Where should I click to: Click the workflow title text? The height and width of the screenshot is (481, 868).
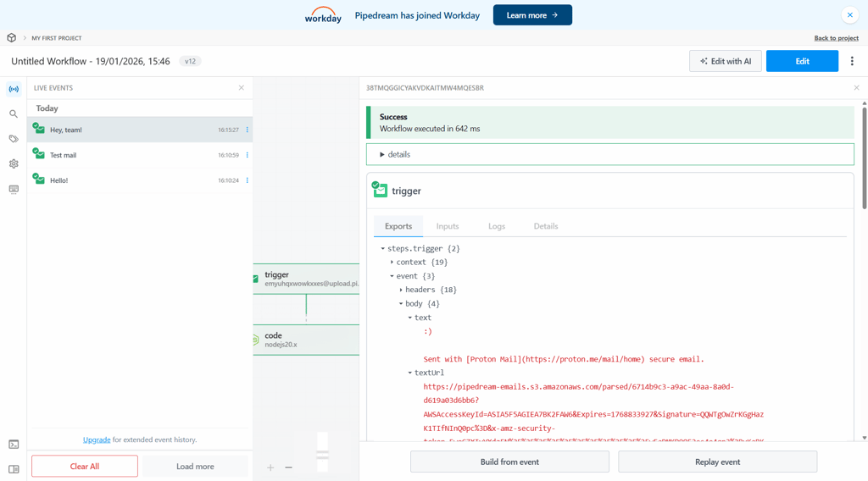point(90,61)
